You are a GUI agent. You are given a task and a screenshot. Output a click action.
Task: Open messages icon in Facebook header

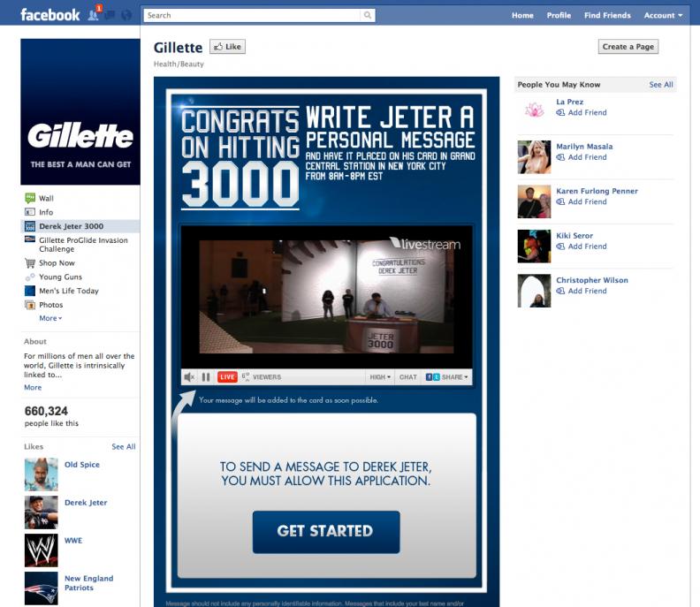(x=110, y=15)
